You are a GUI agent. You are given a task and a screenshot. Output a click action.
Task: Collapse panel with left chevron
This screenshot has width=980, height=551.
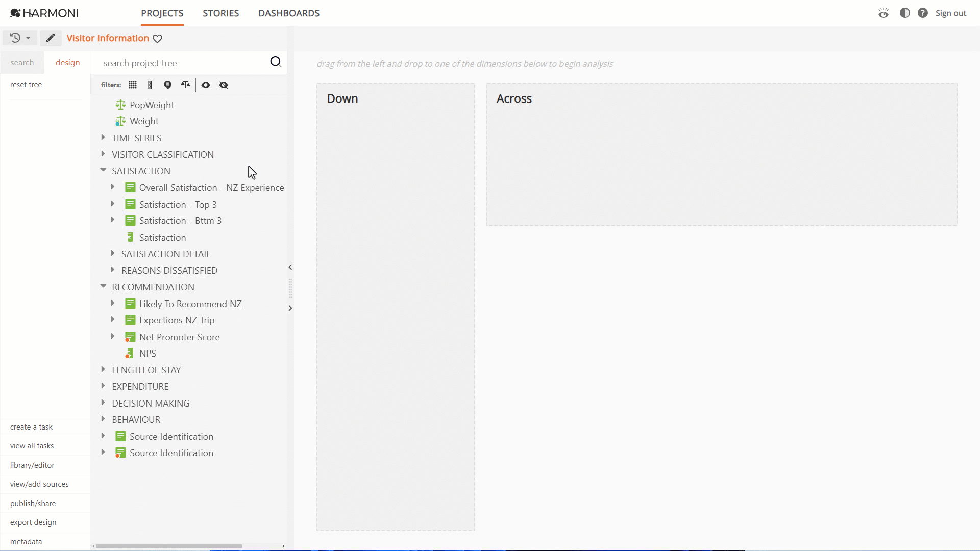[290, 267]
